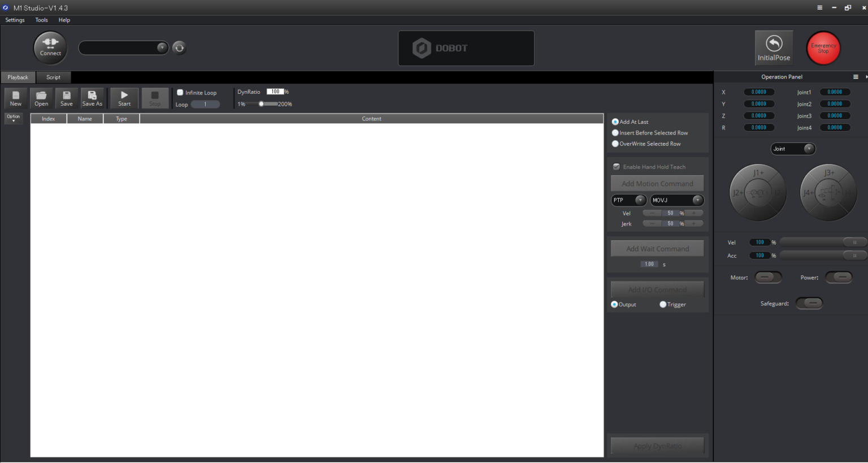This screenshot has height=463, width=868.
Task: Expand the PTP motion type dropdown
Action: pos(640,200)
